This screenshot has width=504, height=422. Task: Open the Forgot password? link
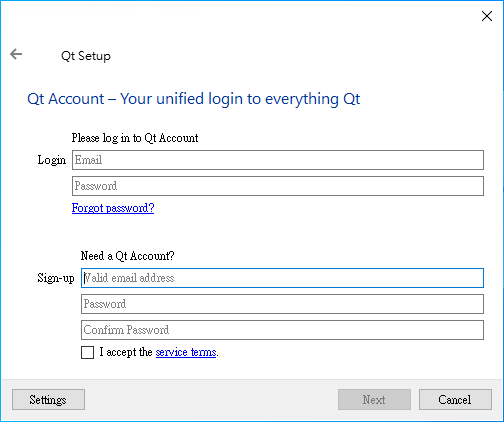tap(113, 208)
